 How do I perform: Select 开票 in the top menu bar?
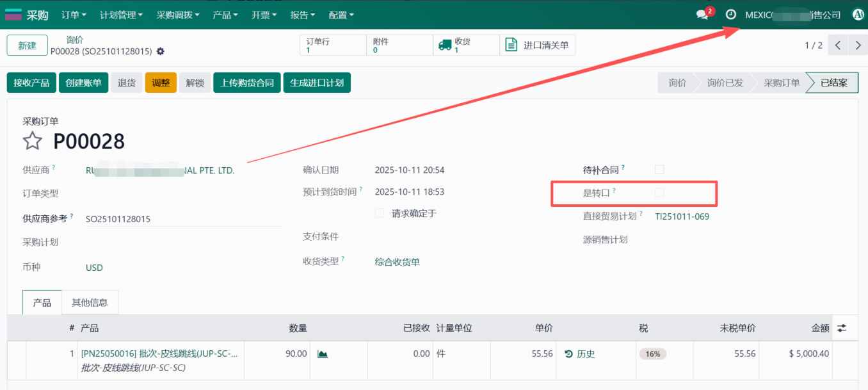pos(264,14)
